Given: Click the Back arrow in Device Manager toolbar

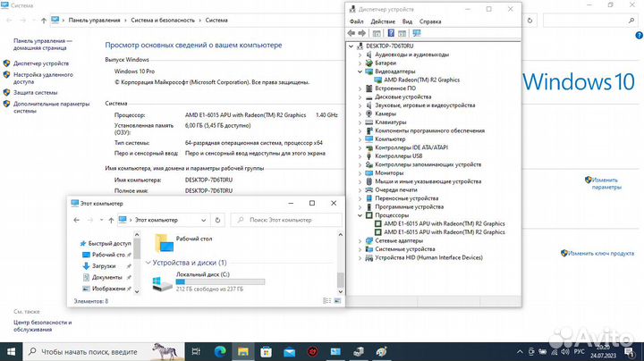Looking at the screenshot, I should click(352, 33).
